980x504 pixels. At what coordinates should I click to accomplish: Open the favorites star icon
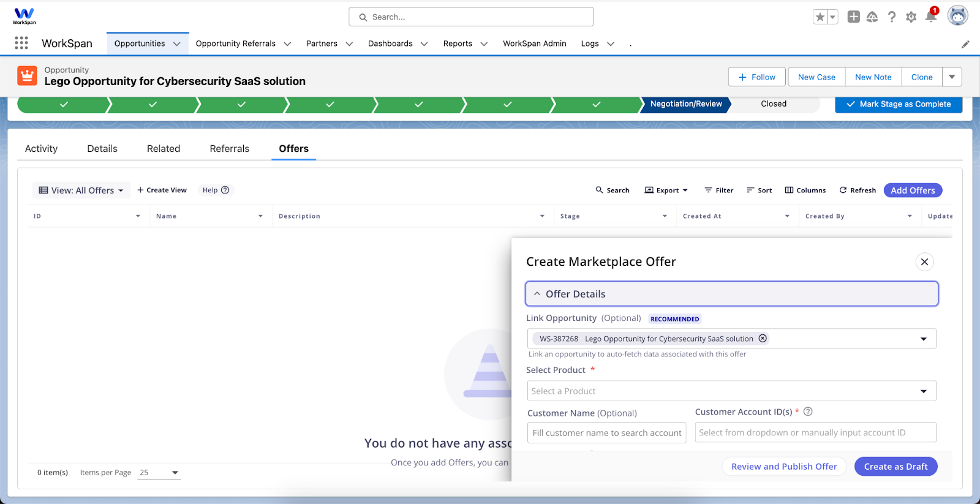820,17
